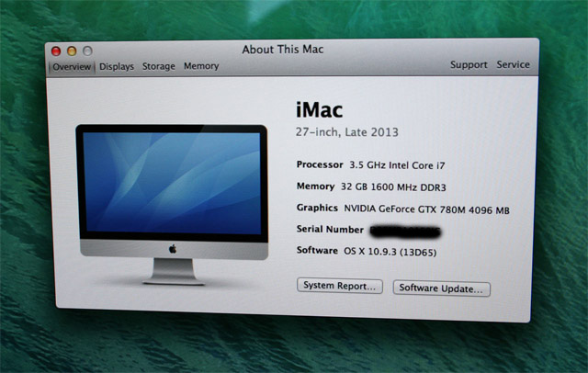Click the Serial Number label
588x373 pixels.
[330, 229]
